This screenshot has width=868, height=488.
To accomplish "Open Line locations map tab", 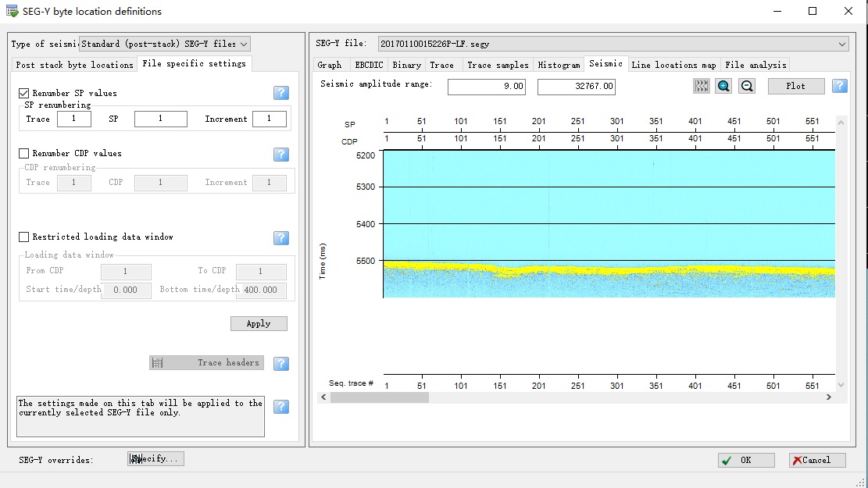I will point(673,65).
